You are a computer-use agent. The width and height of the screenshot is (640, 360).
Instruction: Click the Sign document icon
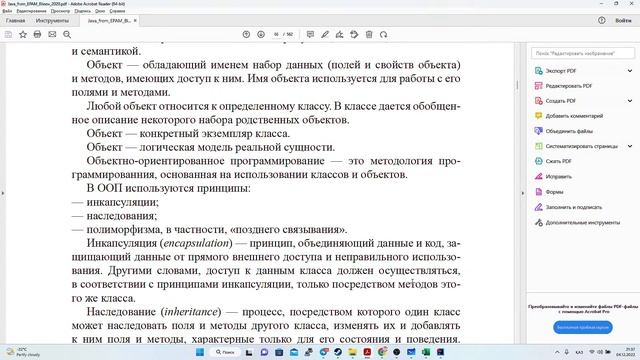(x=339, y=35)
